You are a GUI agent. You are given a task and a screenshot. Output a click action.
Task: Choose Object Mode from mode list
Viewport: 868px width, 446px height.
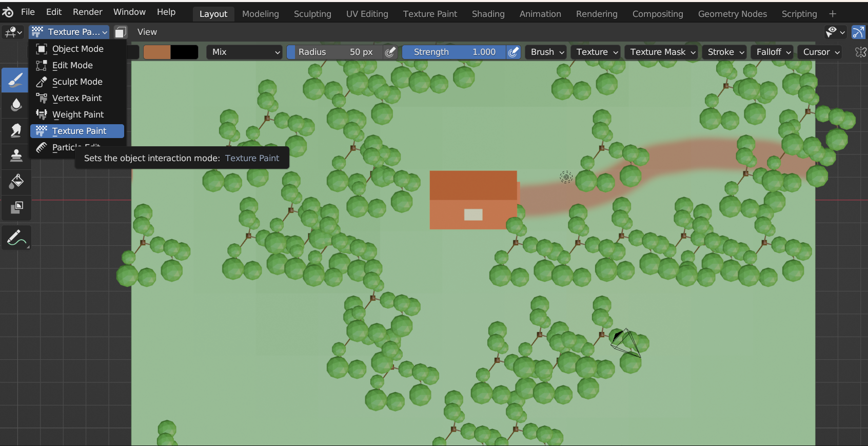(x=77, y=49)
